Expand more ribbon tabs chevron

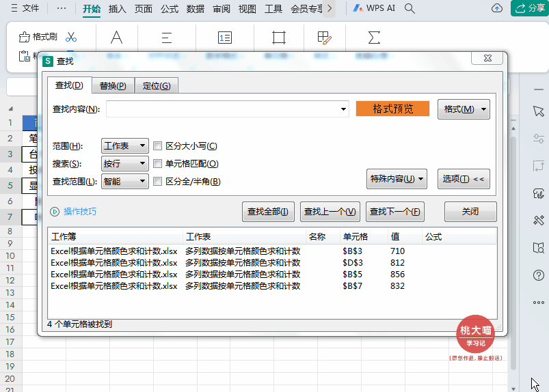(x=330, y=8)
